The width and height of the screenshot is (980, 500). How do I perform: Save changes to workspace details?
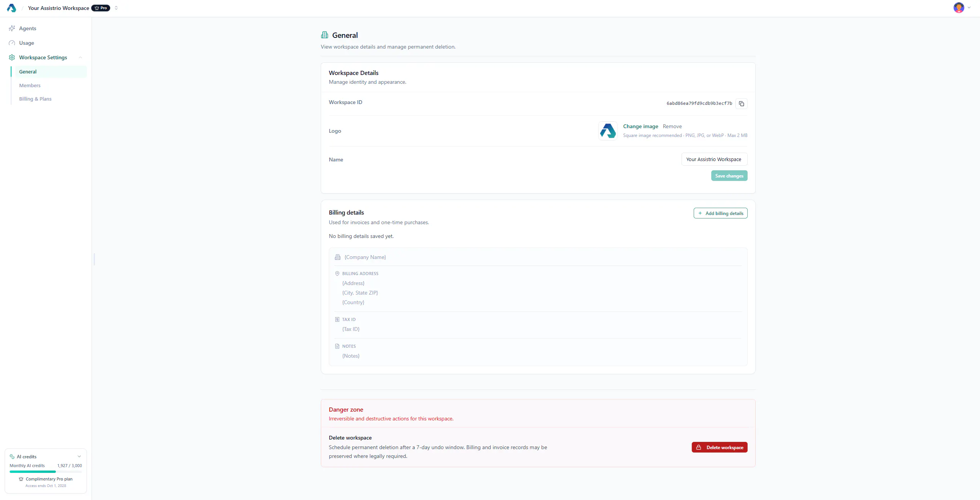point(729,176)
